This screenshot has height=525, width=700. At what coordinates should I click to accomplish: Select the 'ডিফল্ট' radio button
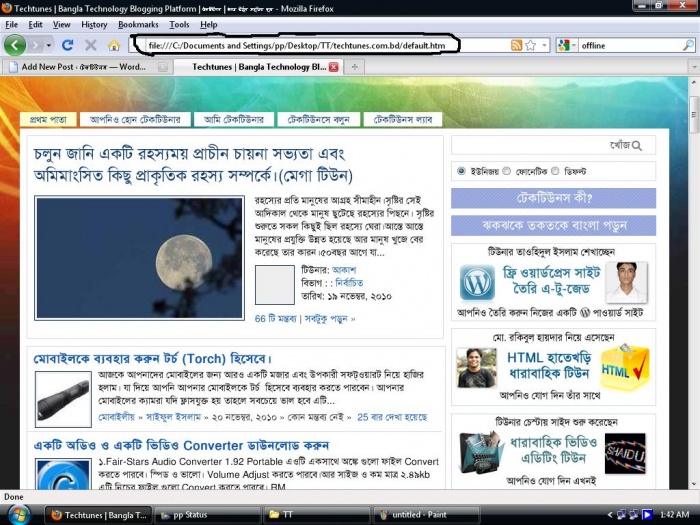pyautogui.click(x=555, y=171)
